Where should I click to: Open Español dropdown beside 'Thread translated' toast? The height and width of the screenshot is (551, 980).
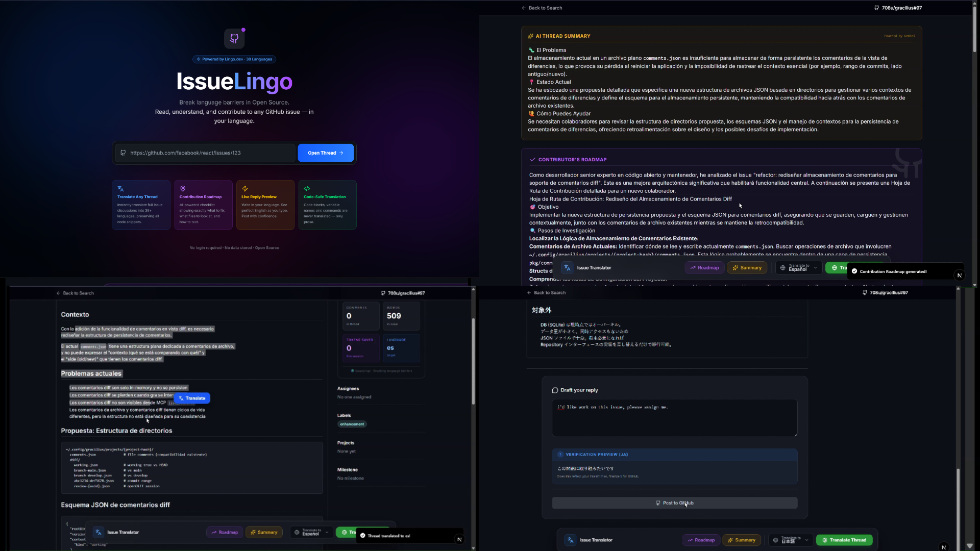point(311,532)
